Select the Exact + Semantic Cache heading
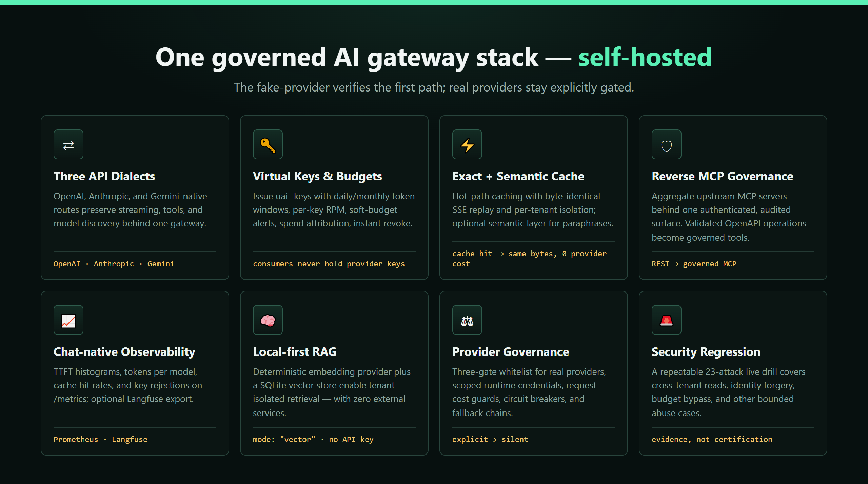The height and width of the screenshot is (484, 868). 518,176
